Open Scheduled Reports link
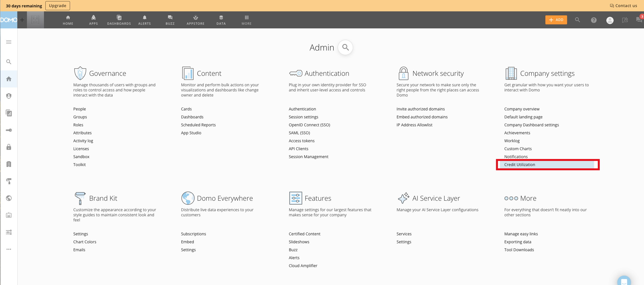Viewport: 644px width, 285px height. click(199, 125)
